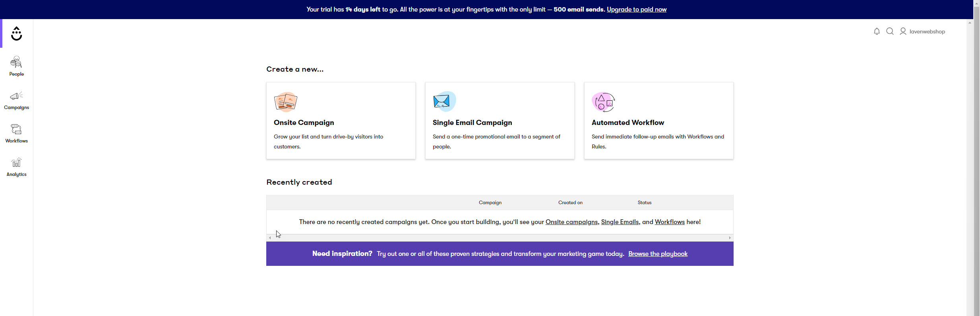Screen dimensions: 980x316
Task: Open the Single Emails link
Action: (620, 222)
